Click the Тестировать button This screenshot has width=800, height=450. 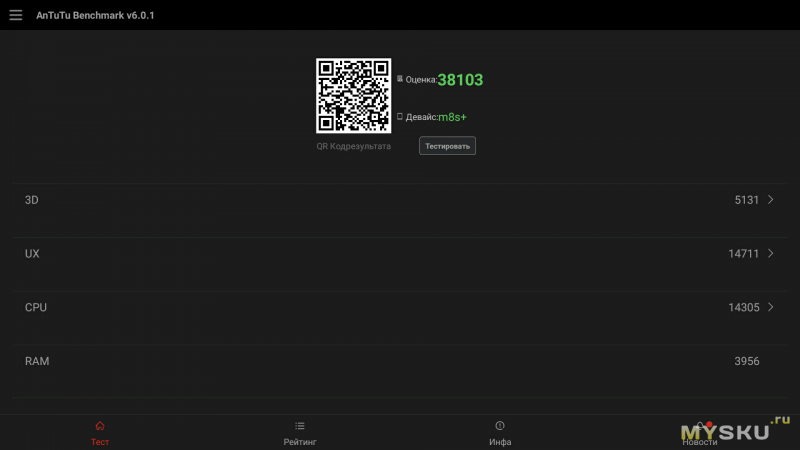tap(447, 146)
